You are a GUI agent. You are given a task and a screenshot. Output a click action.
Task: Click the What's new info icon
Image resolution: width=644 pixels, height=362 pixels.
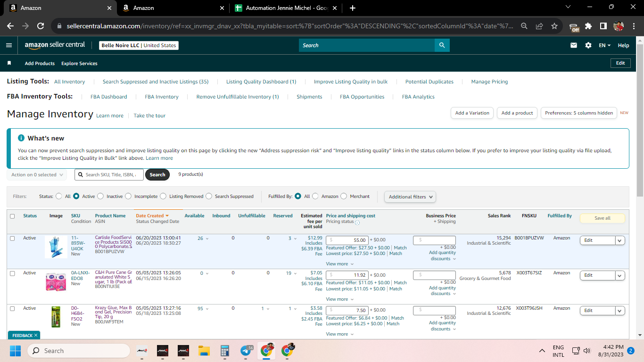point(21,138)
